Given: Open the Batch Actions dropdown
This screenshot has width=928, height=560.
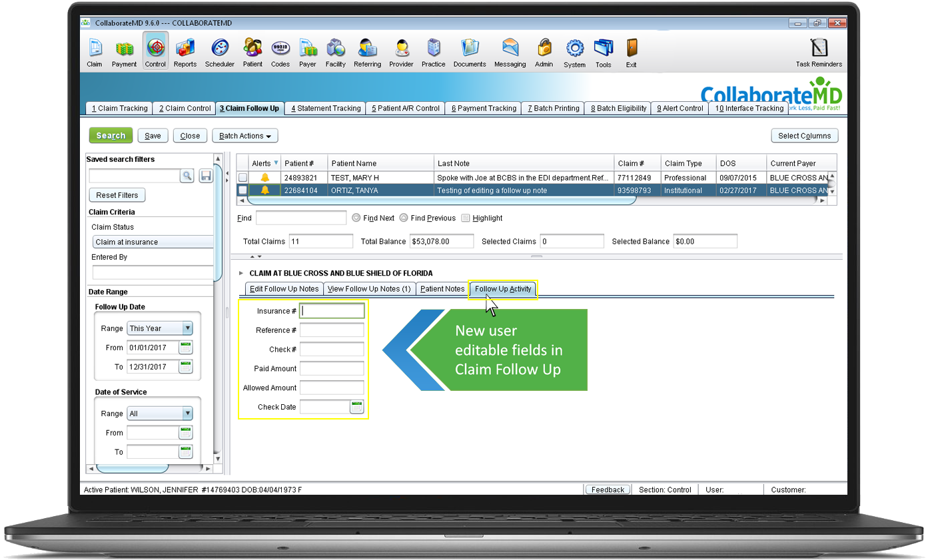Looking at the screenshot, I should [x=245, y=136].
